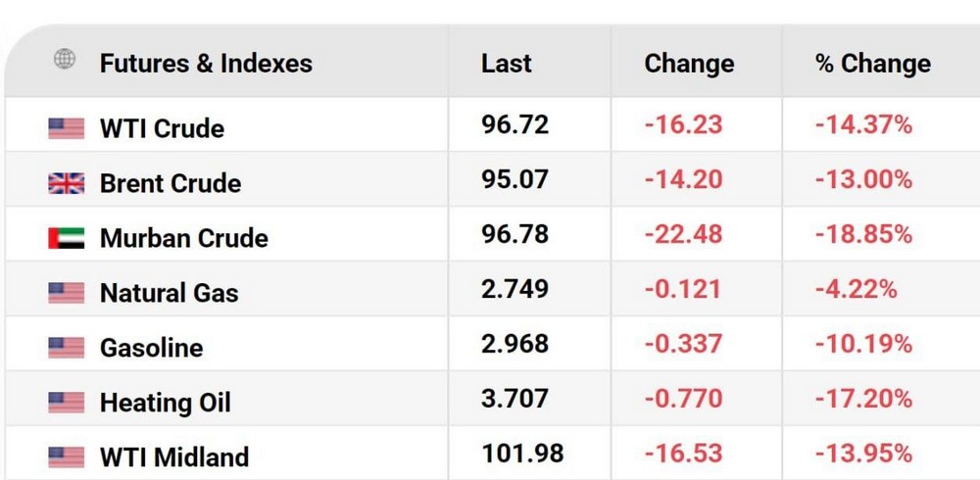980x480 pixels.
Task: Click the US flag beside Heating Oil
Action: click(x=66, y=403)
